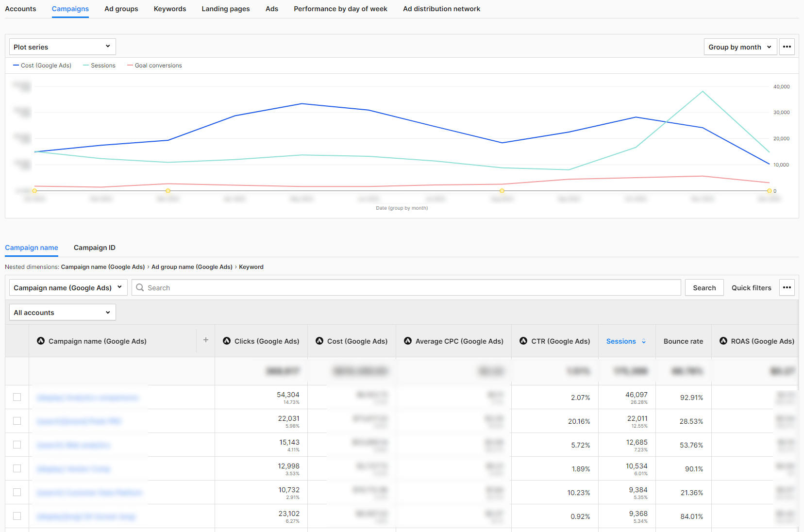Click the magnifier icon in the search bar
Viewport: 804px width, 532px height.
click(x=140, y=287)
